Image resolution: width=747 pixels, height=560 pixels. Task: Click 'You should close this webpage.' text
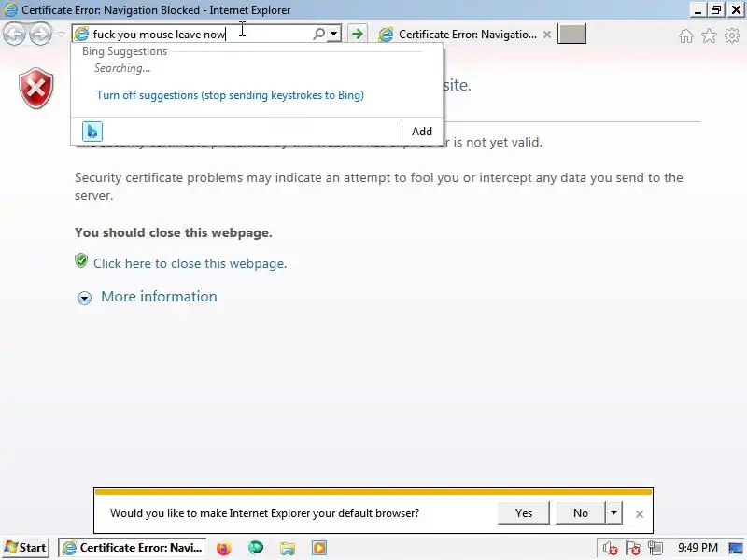coord(174,232)
